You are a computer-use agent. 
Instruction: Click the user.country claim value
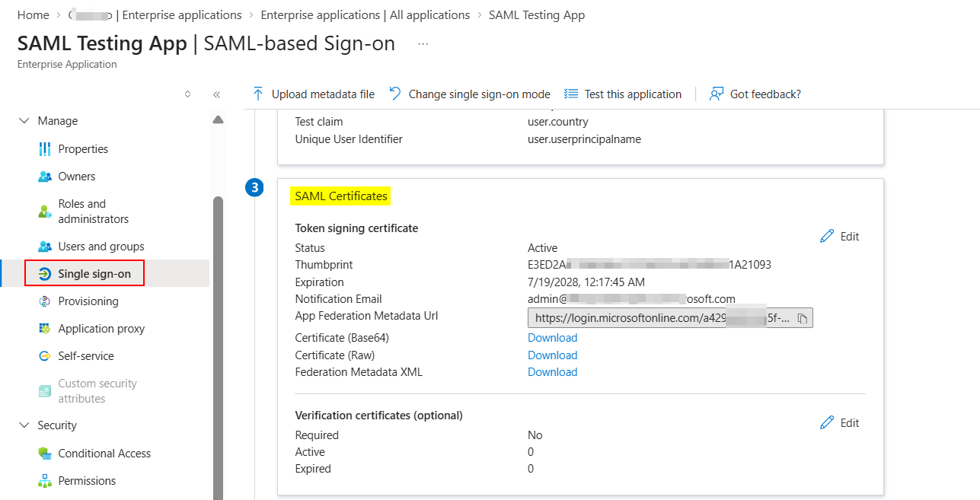(x=558, y=122)
